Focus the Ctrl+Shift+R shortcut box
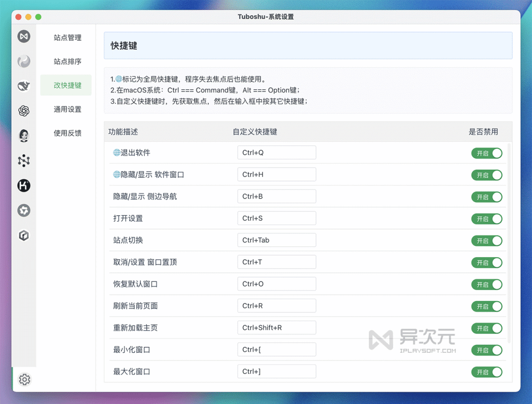 click(276, 327)
